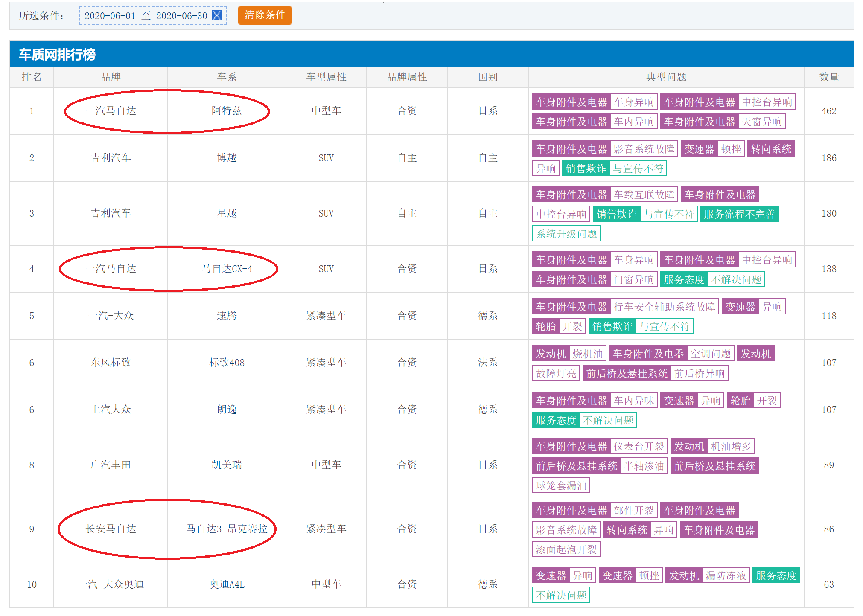This screenshot has height=616, width=863.
Task: Open the 博越 car series link
Action: pos(227,158)
